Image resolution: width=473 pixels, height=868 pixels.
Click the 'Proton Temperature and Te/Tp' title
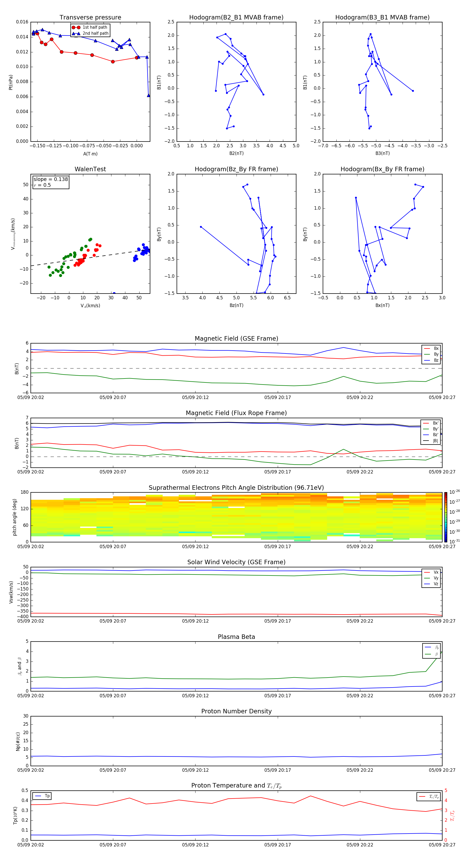[x=236, y=786]
